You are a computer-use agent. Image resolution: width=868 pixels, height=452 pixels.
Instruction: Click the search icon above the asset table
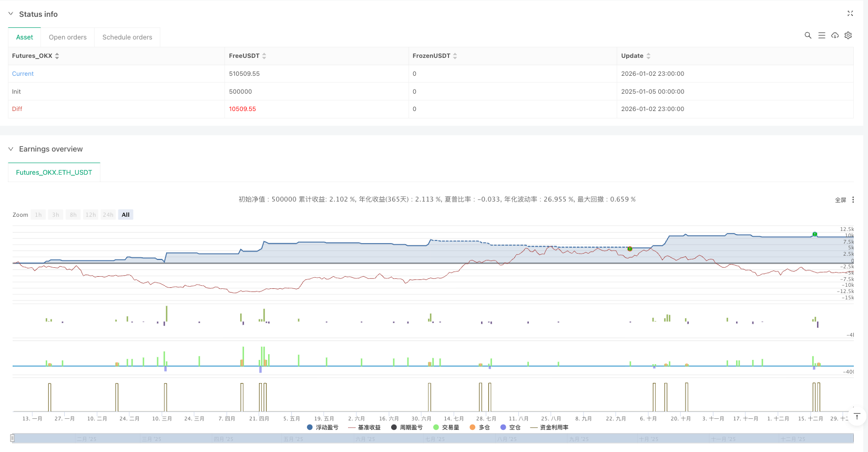point(808,35)
